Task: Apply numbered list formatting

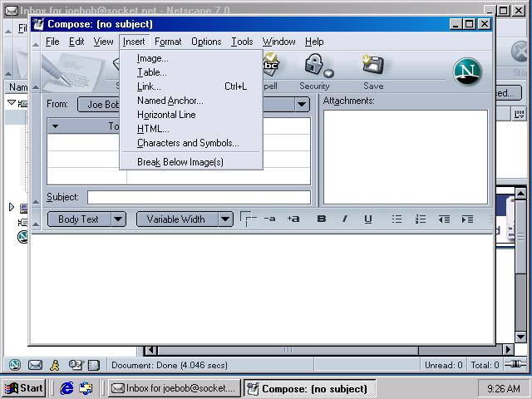Action: click(420, 219)
